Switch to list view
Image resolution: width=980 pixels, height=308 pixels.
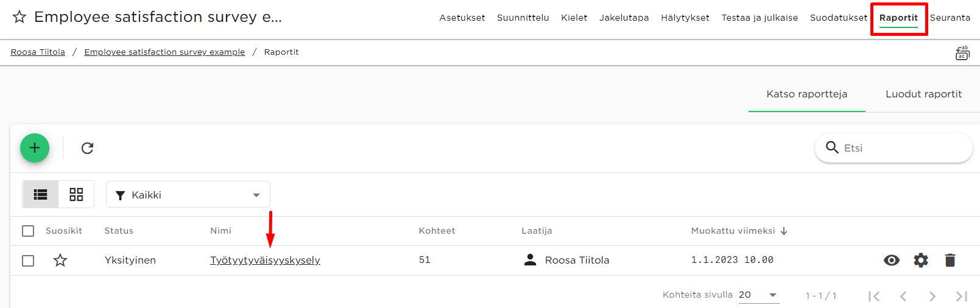click(x=41, y=195)
